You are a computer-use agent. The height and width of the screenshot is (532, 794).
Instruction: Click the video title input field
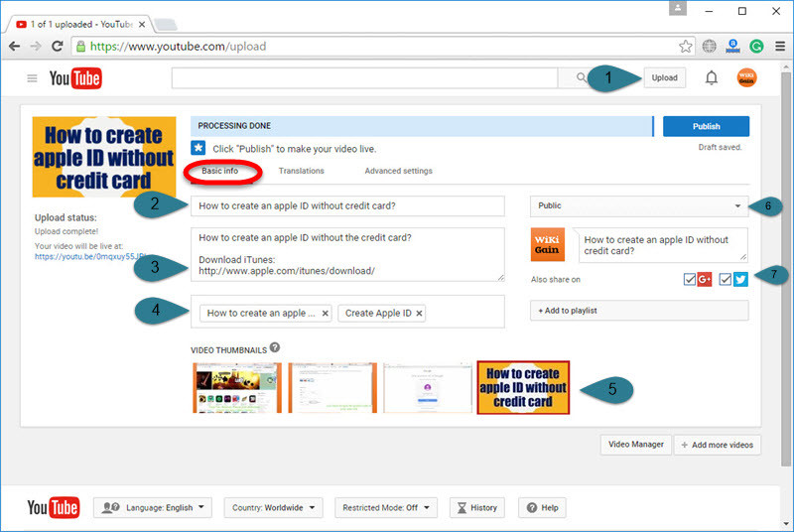[347, 206]
